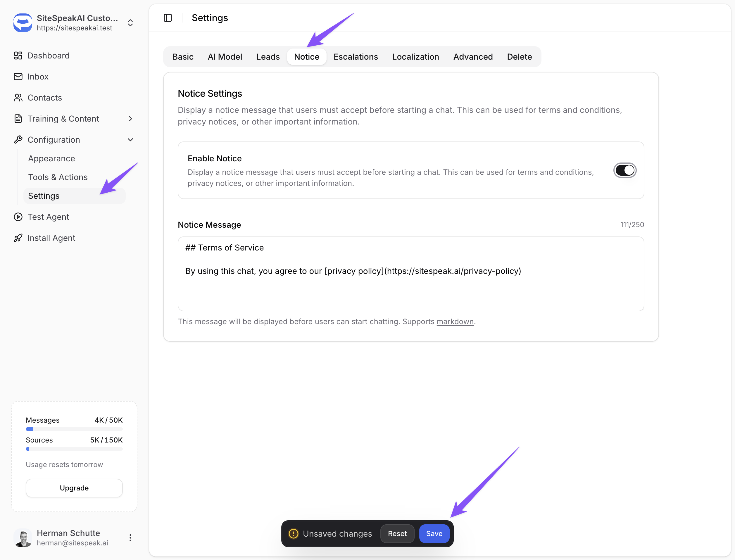
Task: Click the Messages usage progress bar
Action: click(74, 429)
